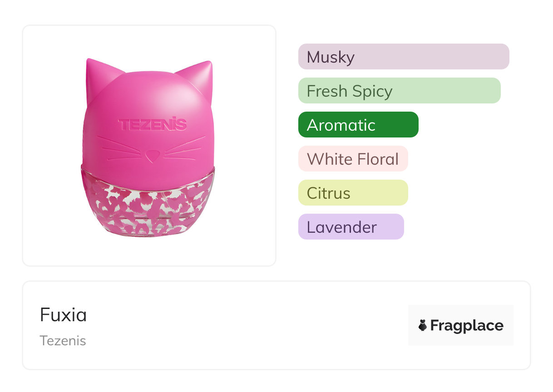Click the left whiskers on the cap
Image resolution: width=553 pixels, height=392 pixels.
coord(117,148)
